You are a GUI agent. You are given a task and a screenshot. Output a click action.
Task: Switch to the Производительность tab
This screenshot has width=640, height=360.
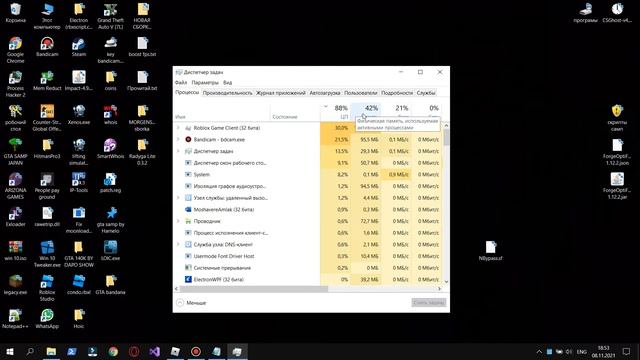(227, 93)
